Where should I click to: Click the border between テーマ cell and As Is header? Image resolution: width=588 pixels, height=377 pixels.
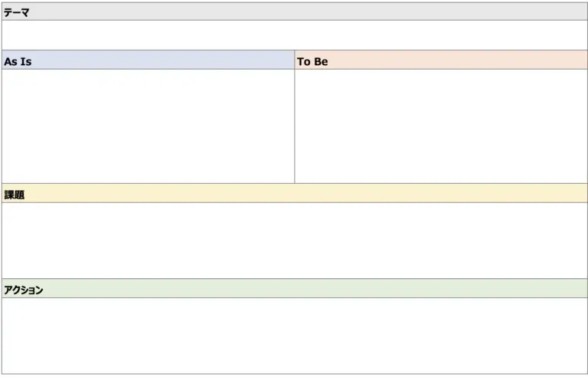pyautogui.click(x=294, y=51)
